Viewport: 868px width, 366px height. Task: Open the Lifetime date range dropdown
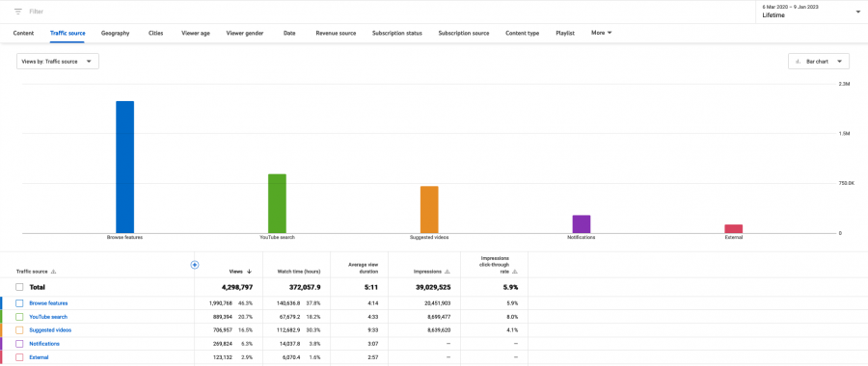(810, 12)
